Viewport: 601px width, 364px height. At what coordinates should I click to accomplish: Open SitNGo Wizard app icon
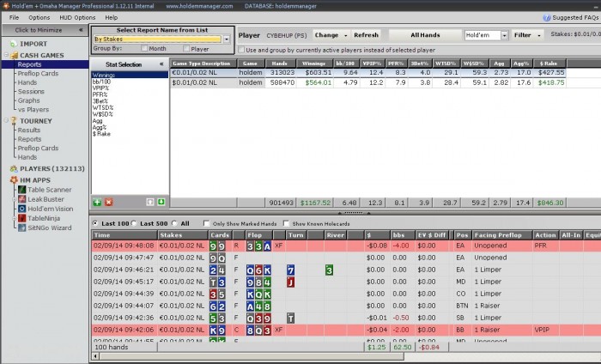tap(21, 228)
